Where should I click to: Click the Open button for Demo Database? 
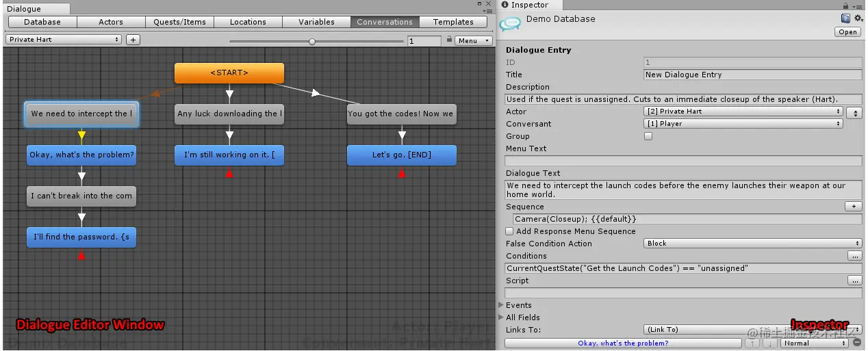tap(847, 31)
